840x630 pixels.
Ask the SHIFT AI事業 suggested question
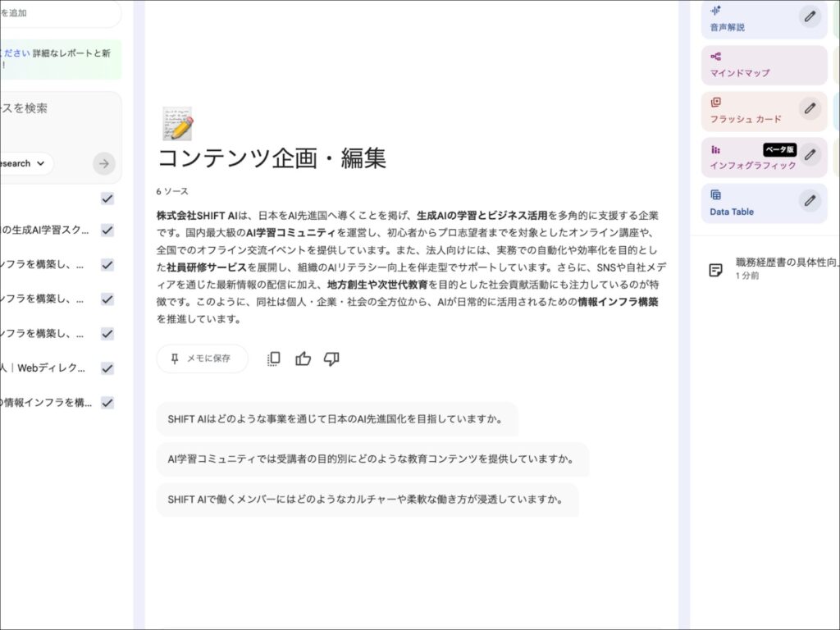point(337,418)
